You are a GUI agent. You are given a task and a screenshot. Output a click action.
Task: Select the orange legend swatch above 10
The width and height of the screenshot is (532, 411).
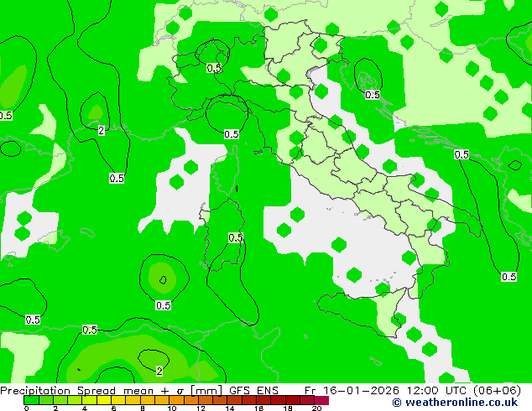pos(176,400)
